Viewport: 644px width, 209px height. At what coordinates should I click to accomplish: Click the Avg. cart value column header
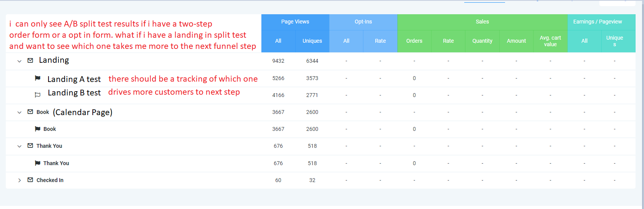pos(550,41)
